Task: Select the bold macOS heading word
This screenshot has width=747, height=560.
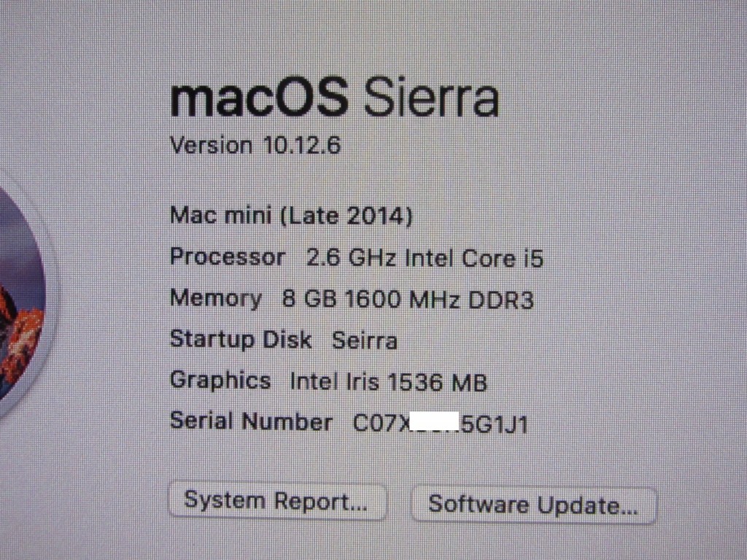Action: (260, 98)
